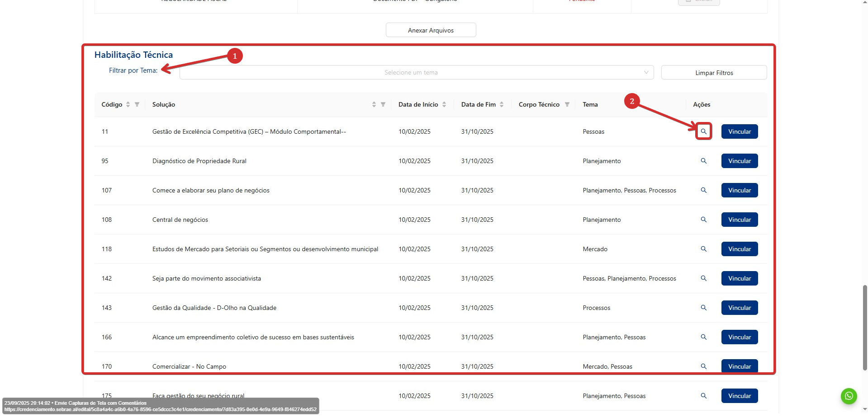Viewport: 868px width, 417px height.
Task: Sort table by Data de Fim
Action: [x=502, y=104]
